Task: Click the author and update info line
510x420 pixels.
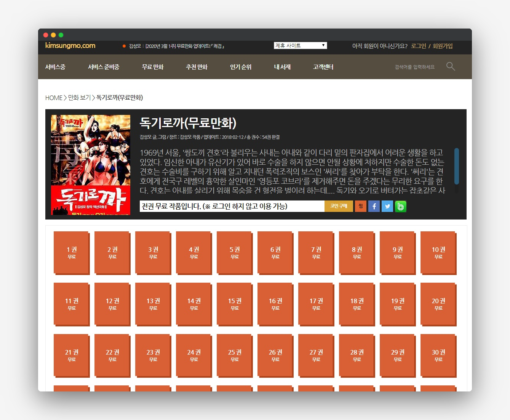Action: pos(209,137)
